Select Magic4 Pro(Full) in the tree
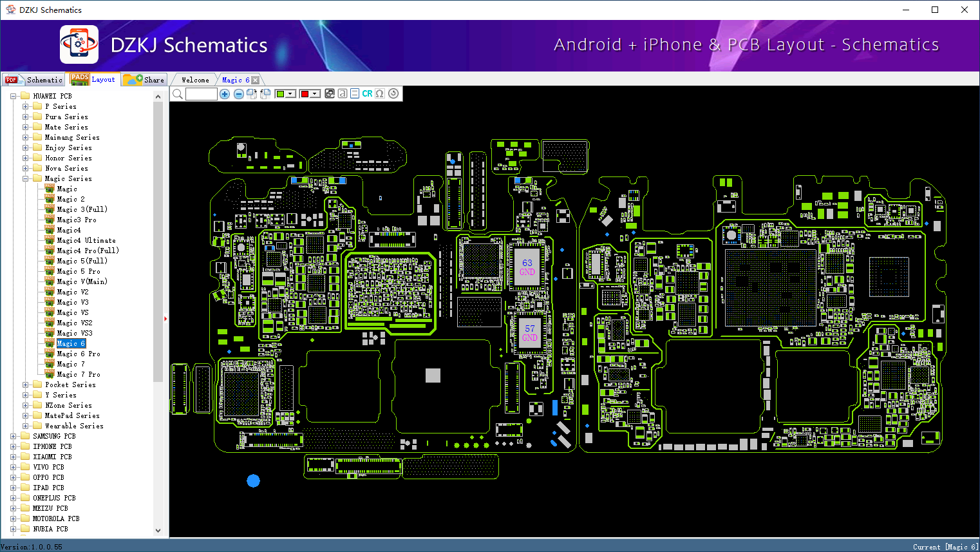980x552 pixels. click(88, 251)
